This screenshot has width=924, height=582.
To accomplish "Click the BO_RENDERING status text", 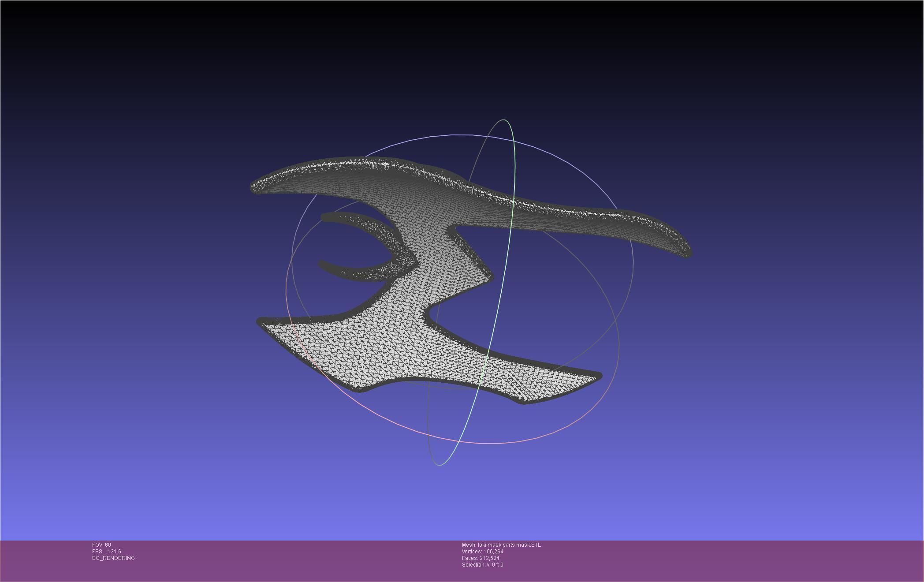I will [x=113, y=558].
